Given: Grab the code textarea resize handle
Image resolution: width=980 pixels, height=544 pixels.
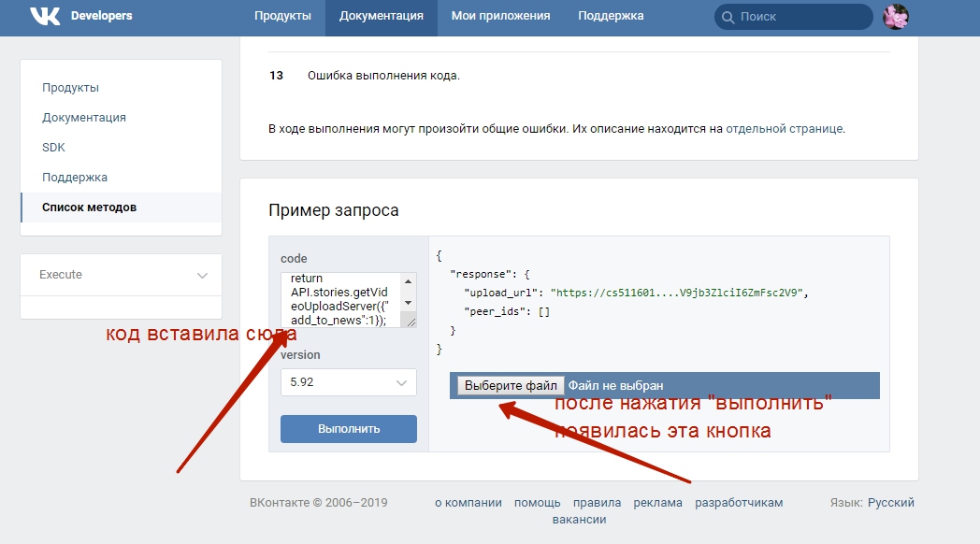Looking at the screenshot, I should [x=411, y=322].
